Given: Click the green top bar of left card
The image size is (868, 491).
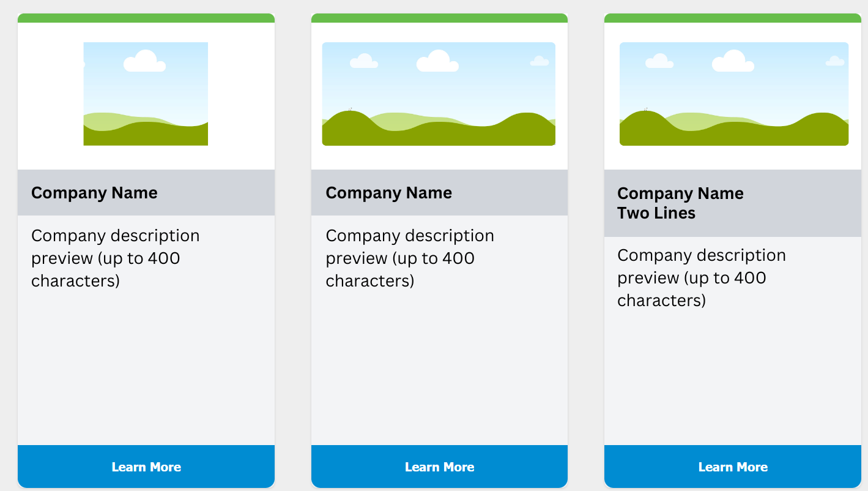Looking at the screenshot, I should [146, 18].
